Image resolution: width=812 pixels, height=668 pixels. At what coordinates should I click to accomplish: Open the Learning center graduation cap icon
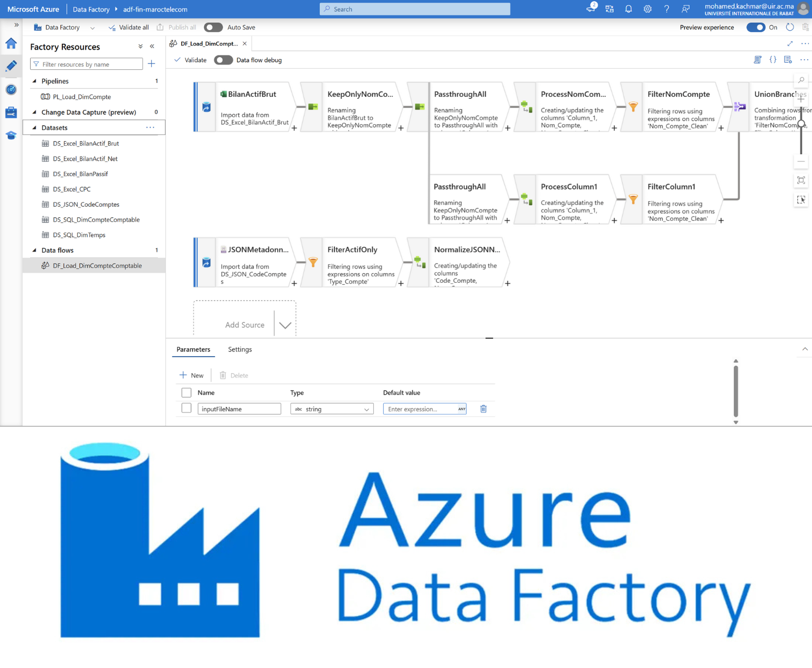(11, 135)
